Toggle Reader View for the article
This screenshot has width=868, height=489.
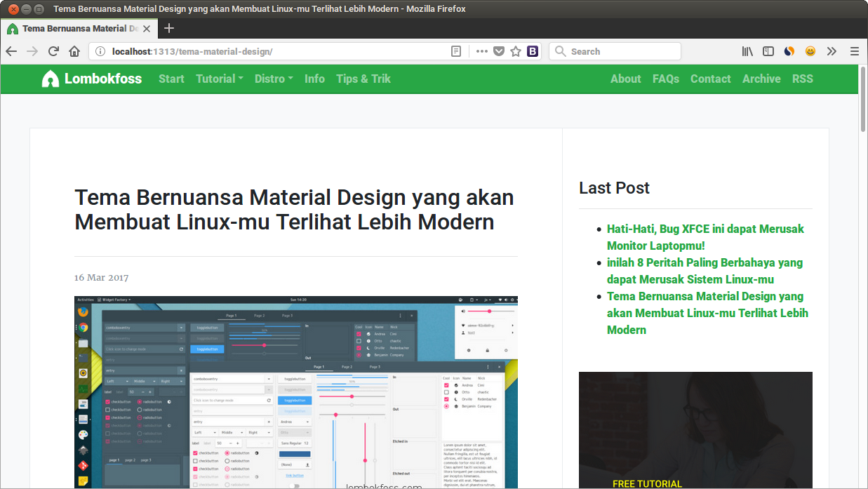coord(455,51)
